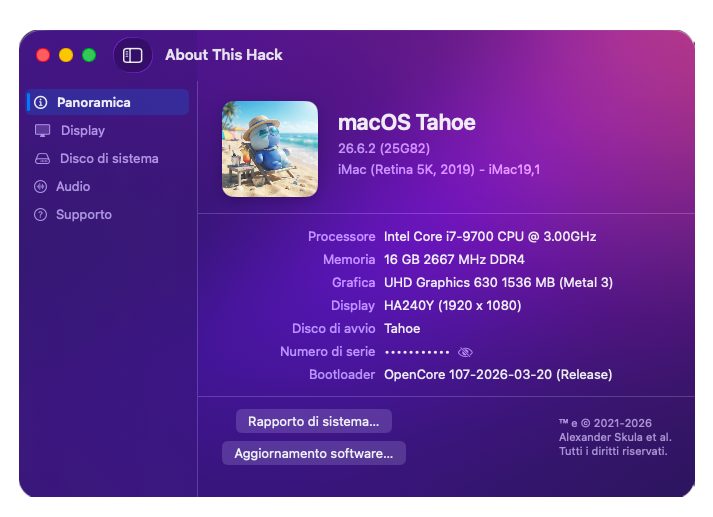Toggle the sidebar with the titlebar button

(x=132, y=55)
